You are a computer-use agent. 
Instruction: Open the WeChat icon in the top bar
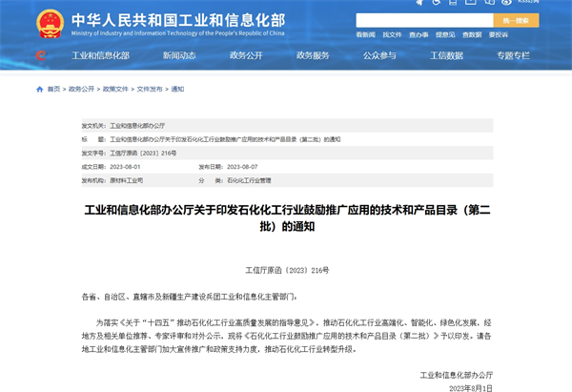490,2
